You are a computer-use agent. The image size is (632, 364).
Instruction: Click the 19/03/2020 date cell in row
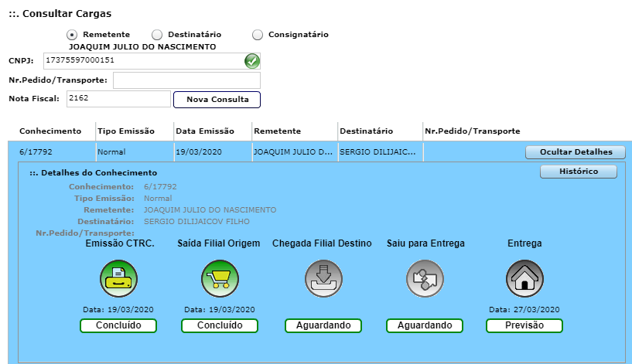tap(199, 152)
